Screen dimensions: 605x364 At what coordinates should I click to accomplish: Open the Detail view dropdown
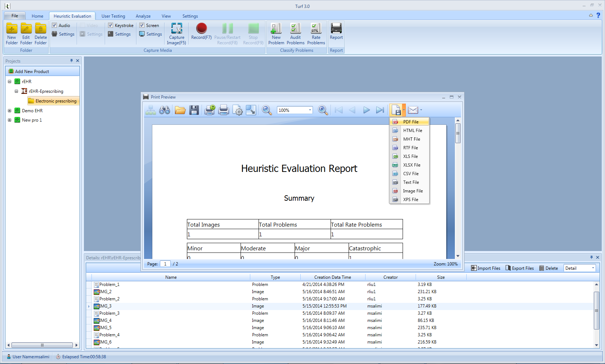coord(593,268)
